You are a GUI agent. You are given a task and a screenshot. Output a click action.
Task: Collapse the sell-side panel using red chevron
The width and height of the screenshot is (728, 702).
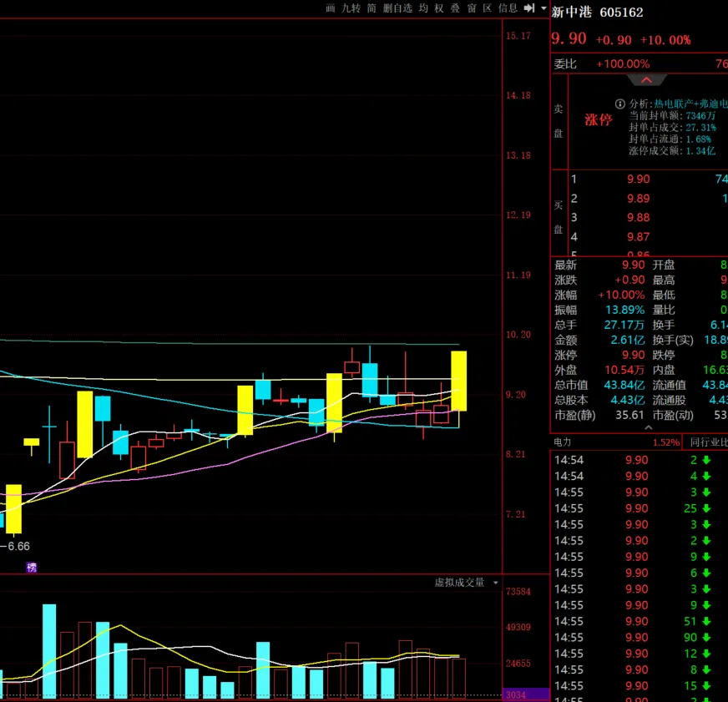(646, 80)
